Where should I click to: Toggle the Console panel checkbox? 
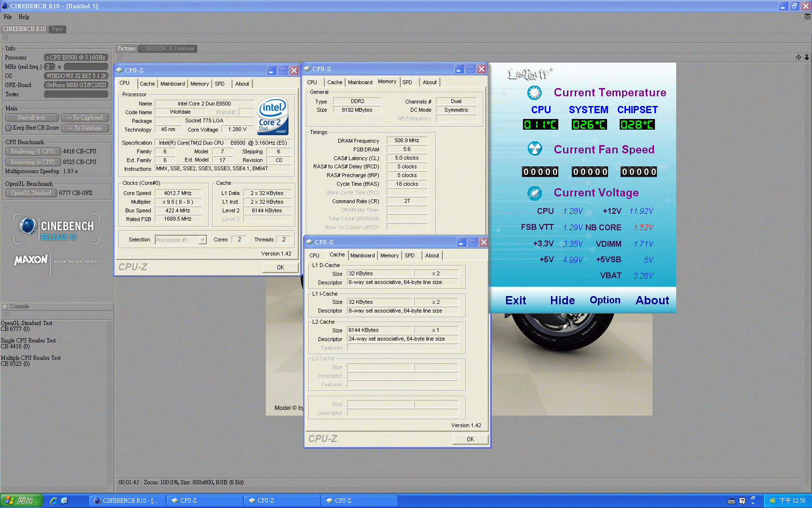(x=5, y=306)
